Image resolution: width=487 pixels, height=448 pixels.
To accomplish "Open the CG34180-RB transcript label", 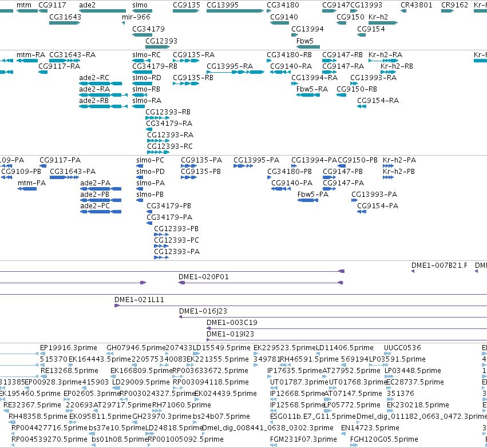I will tap(289, 55).
